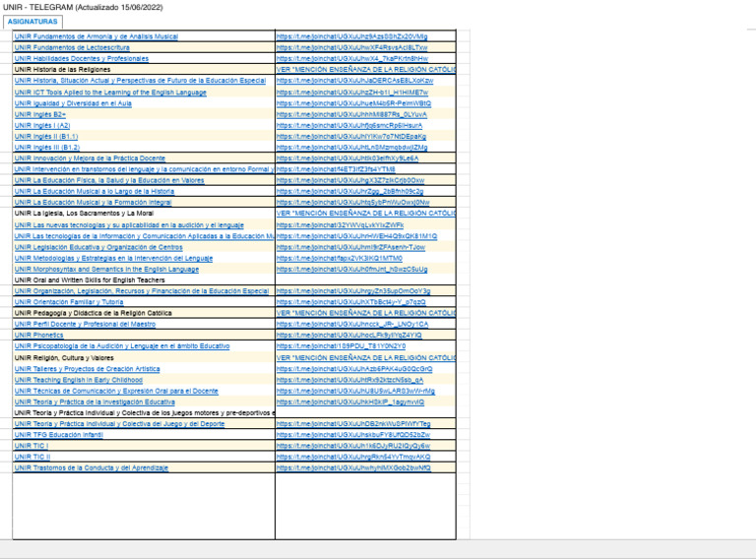Image resolution: width=756 pixels, height=559 pixels.
Task: Click VER MENCIÓN link for Religión, Cultura y Valores
Action: click(366, 358)
